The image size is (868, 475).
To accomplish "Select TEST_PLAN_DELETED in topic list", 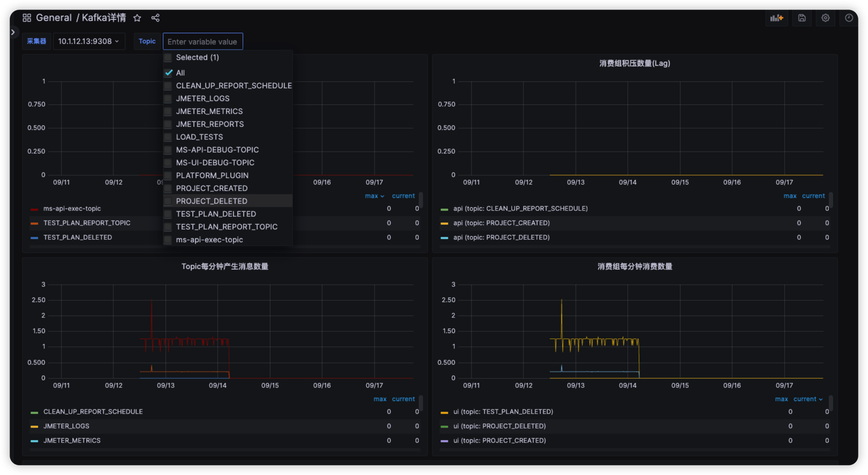I will pos(228,214).
